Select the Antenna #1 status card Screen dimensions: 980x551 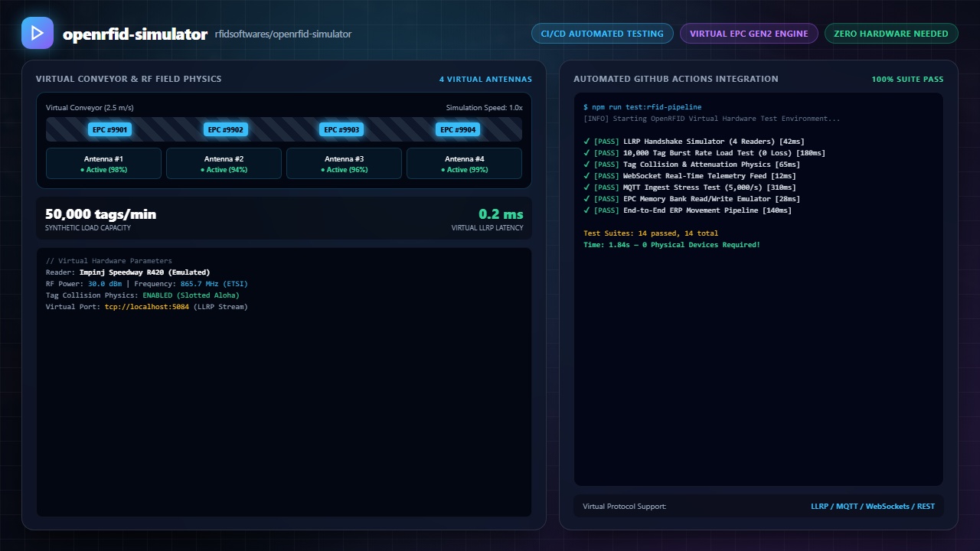pos(104,164)
